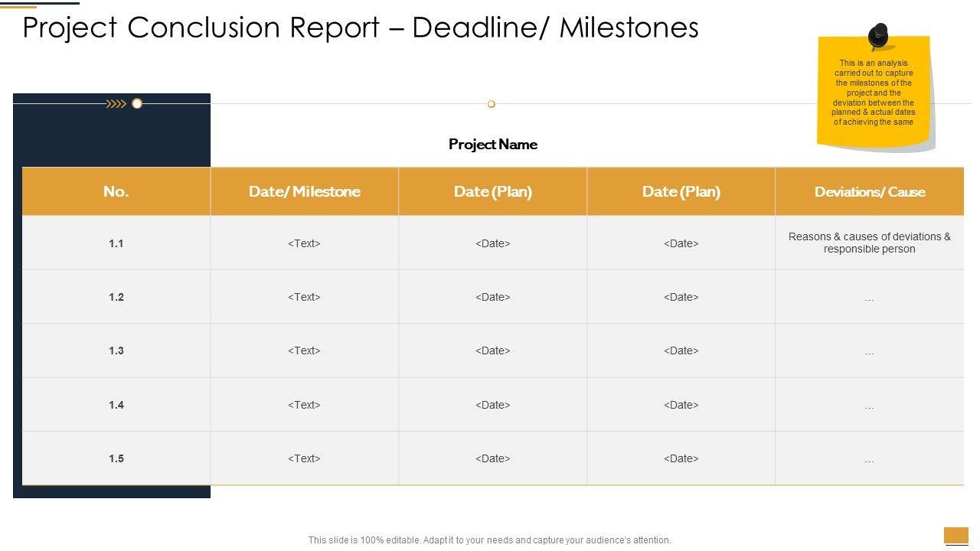Click the triple chevron arrows on the dark panel

pyautogui.click(x=116, y=103)
